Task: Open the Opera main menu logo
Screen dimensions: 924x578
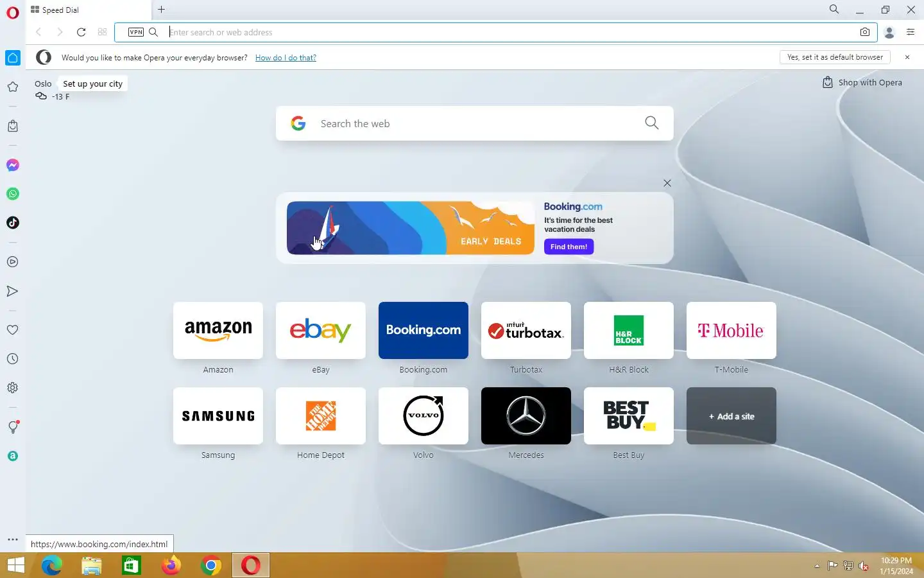Action: tap(13, 13)
